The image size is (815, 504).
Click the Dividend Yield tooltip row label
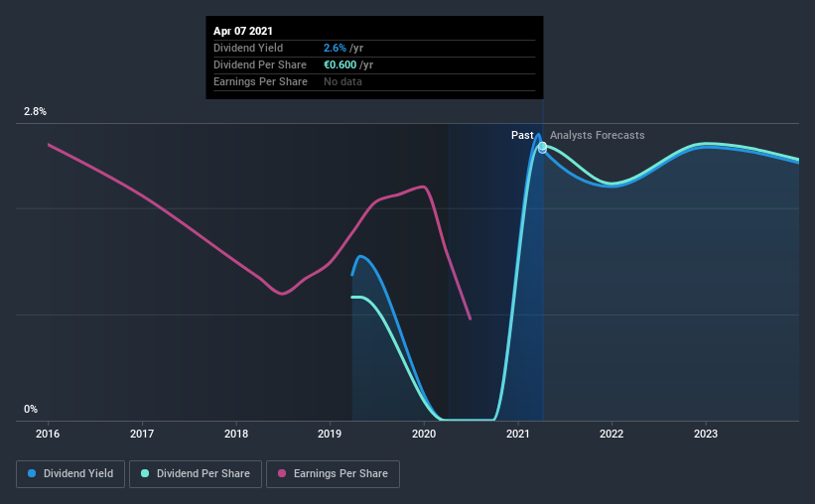(248, 48)
